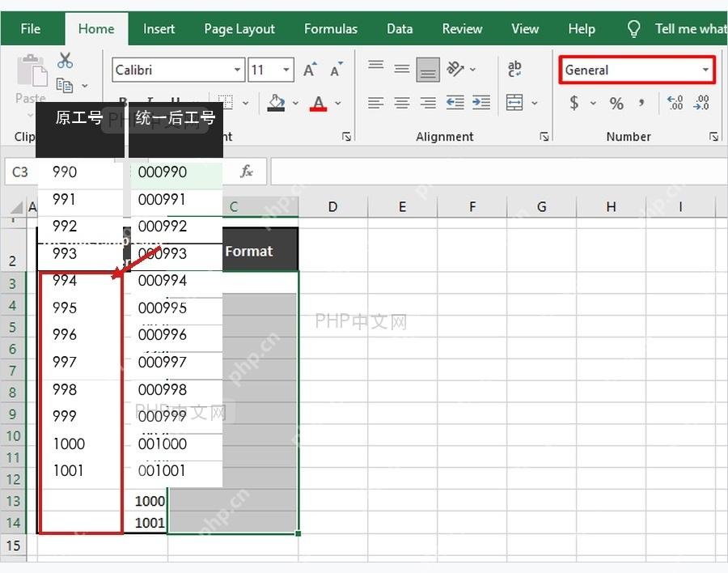The height and width of the screenshot is (573, 728).
Task: Click the Name Box showing C3
Action: click(21, 172)
